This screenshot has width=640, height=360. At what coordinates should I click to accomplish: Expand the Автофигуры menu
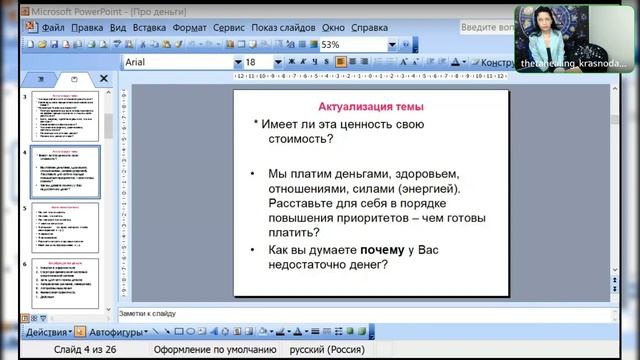[x=118, y=332]
